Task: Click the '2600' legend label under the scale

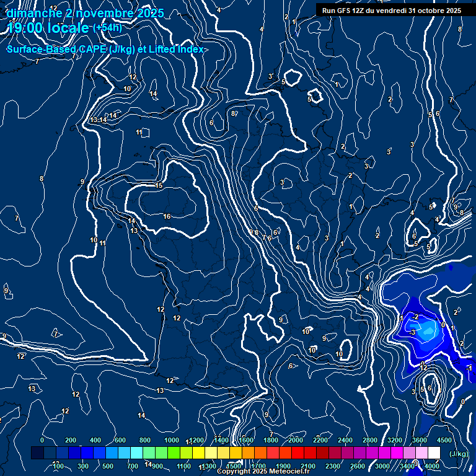Action: click(x=358, y=466)
